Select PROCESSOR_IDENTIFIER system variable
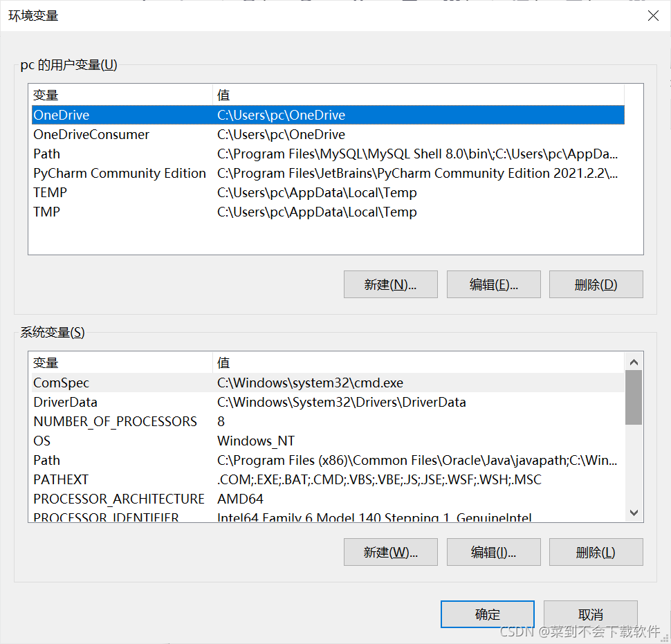Screen dimensions: 671x644 pos(328,517)
